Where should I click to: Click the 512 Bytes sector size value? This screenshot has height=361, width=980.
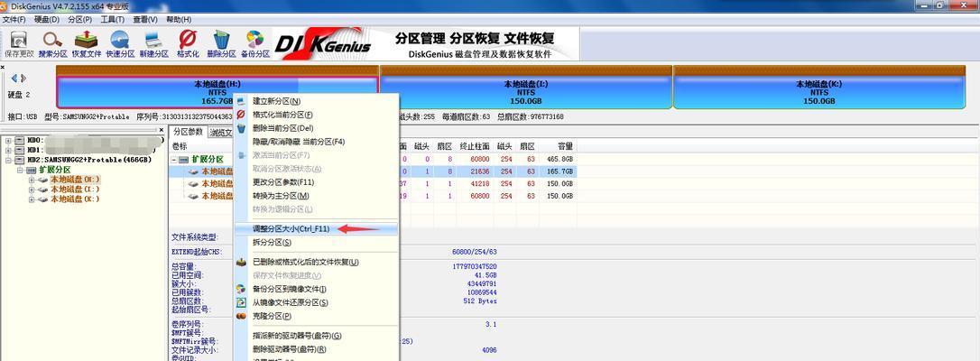pyautogui.click(x=479, y=301)
